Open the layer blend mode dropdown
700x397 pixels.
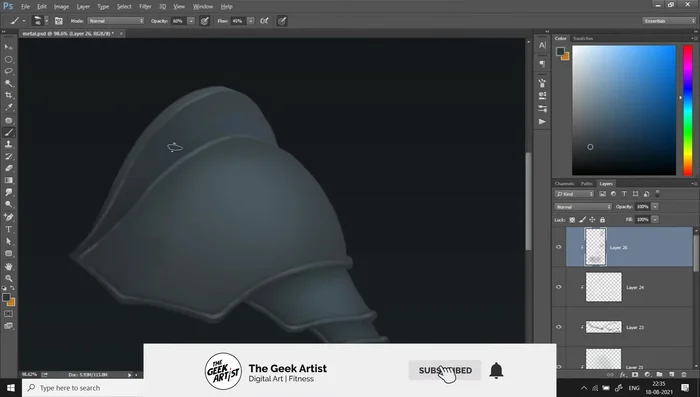click(x=583, y=207)
